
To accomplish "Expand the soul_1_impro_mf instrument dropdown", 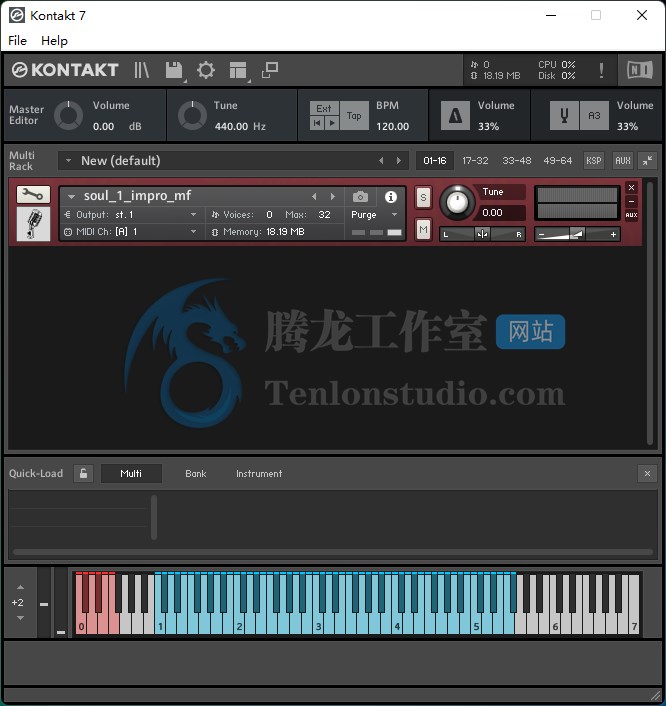I will (x=71, y=196).
